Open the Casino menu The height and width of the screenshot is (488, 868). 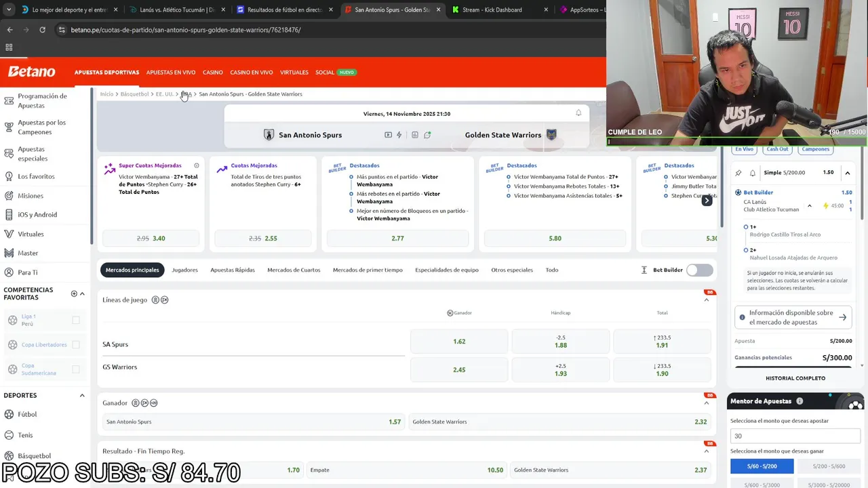pos(213,73)
